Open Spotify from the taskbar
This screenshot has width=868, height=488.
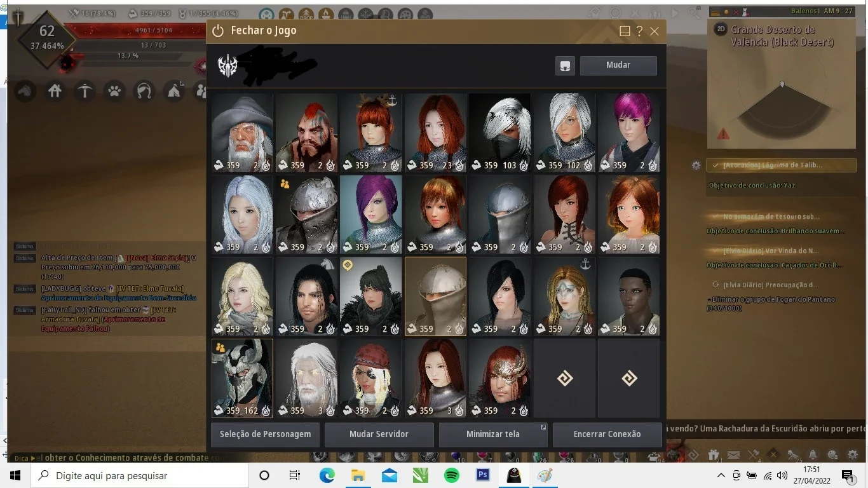(452, 475)
